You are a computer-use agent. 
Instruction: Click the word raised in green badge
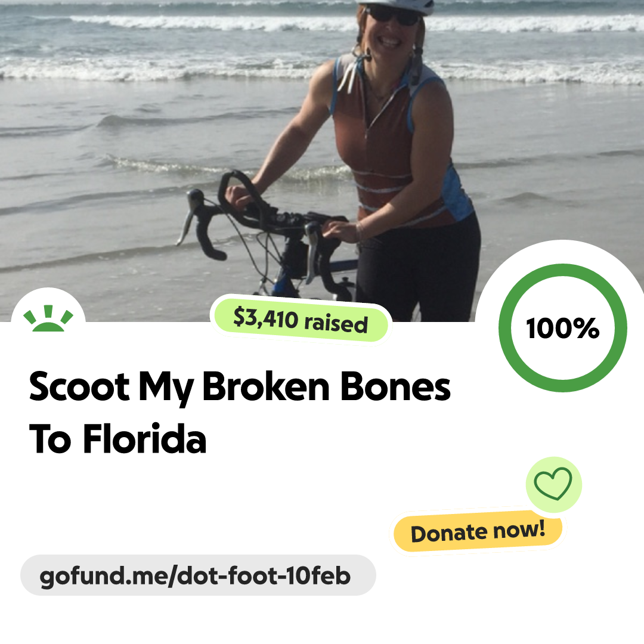[336, 323]
